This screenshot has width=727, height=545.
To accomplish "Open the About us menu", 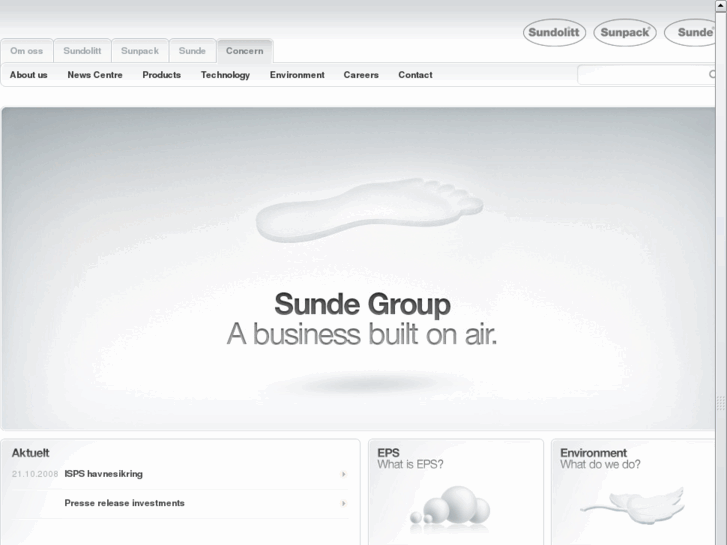I will coord(29,75).
